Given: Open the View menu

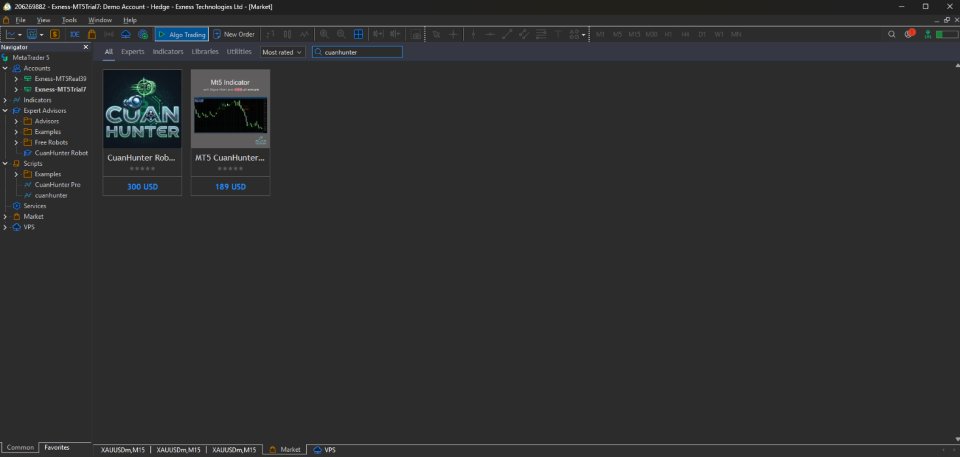Looking at the screenshot, I should [43, 20].
